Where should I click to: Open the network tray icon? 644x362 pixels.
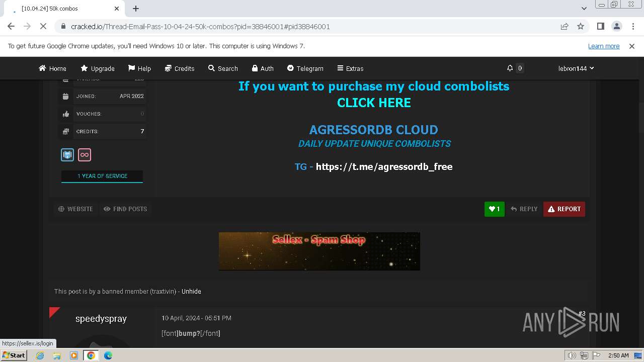click(x=584, y=355)
